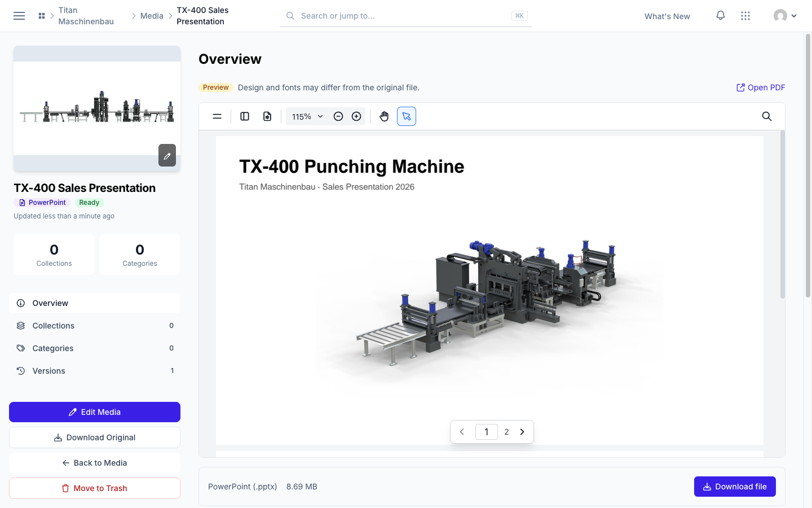
Task: Go to Titan Maschinenbau breadcrumb
Action: tap(86, 16)
